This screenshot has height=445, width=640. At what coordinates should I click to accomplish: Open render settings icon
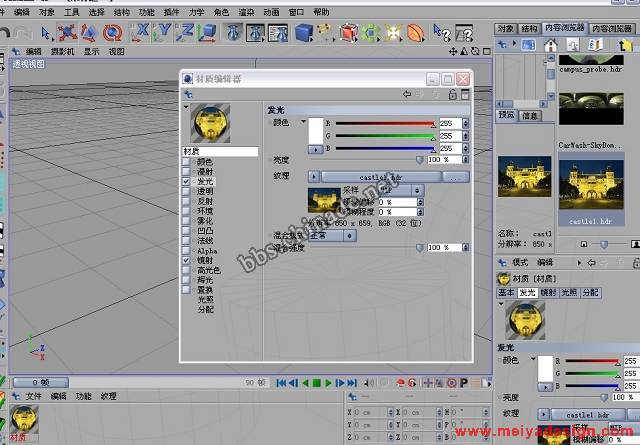(x=278, y=33)
